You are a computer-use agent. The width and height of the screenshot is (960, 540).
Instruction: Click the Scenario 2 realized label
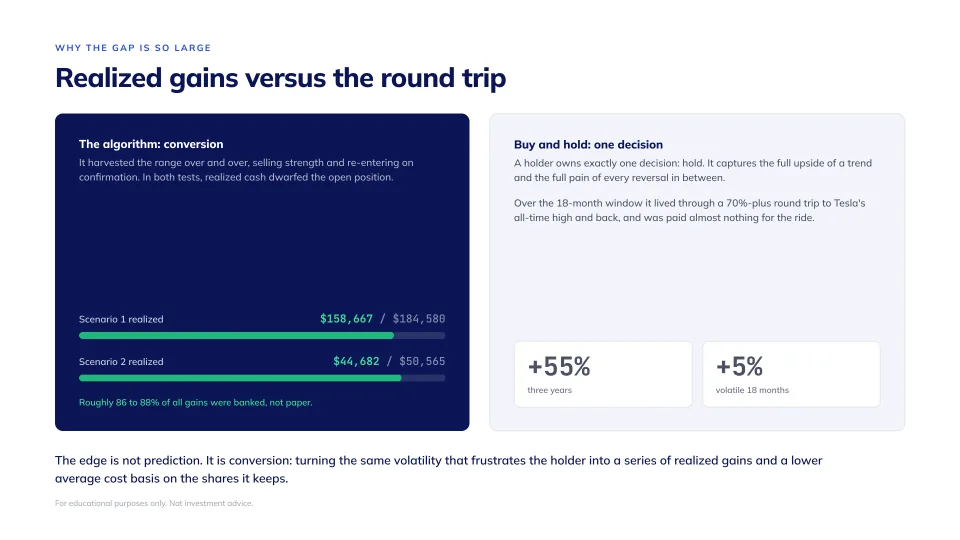(x=121, y=362)
